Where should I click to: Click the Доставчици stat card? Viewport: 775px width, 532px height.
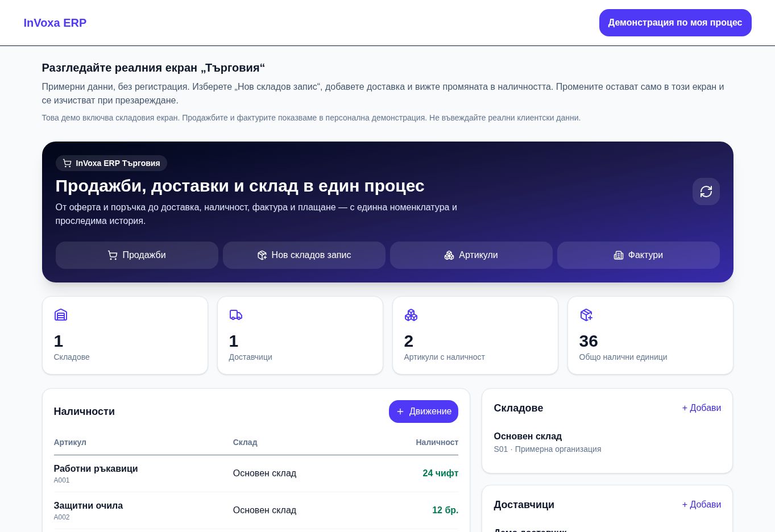300,335
